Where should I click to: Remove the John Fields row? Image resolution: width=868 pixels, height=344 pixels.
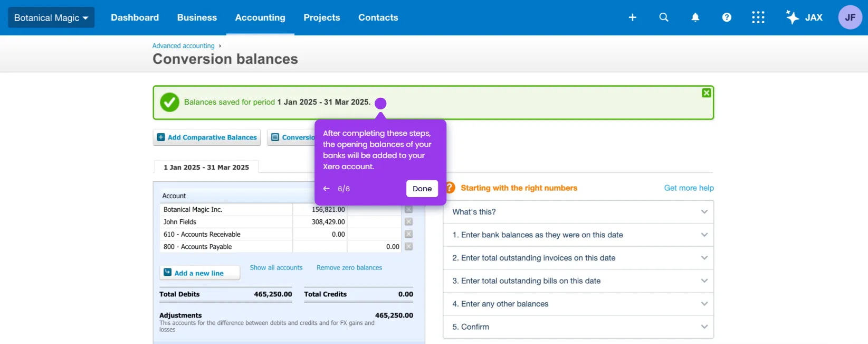tap(408, 222)
